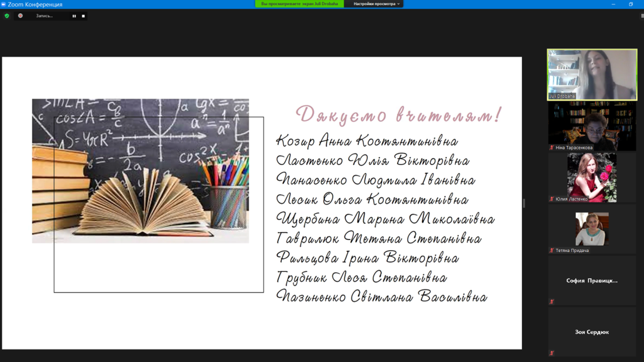Select София Правицк... participant tile
Screen dimensions: 644x362
click(x=591, y=281)
